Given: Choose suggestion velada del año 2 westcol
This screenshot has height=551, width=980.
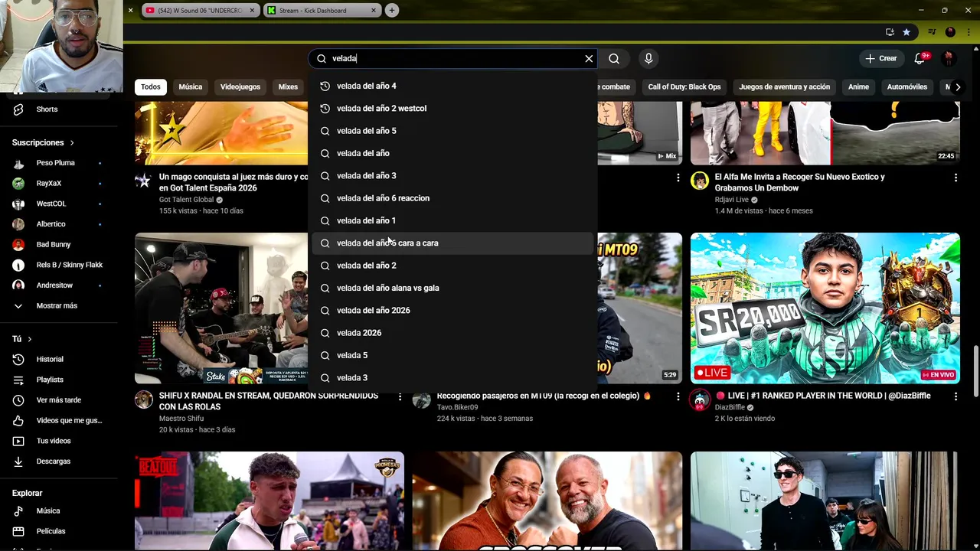Looking at the screenshot, I should click(x=452, y=109).
